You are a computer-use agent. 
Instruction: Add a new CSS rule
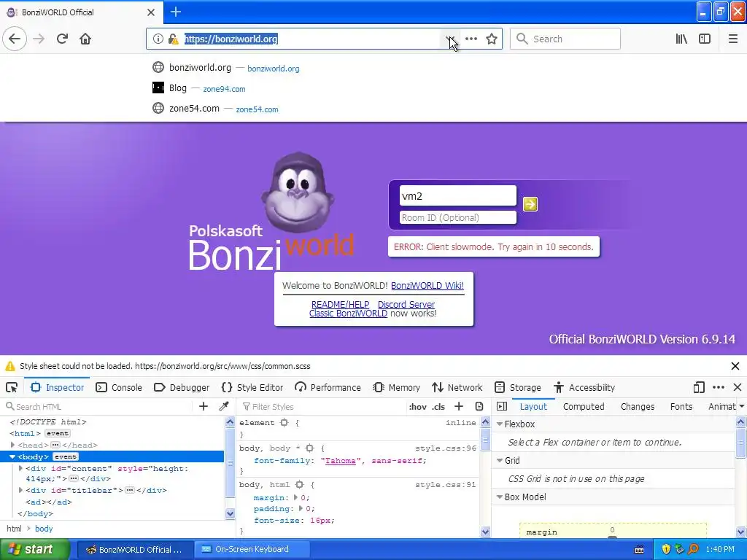click(459, 406)
